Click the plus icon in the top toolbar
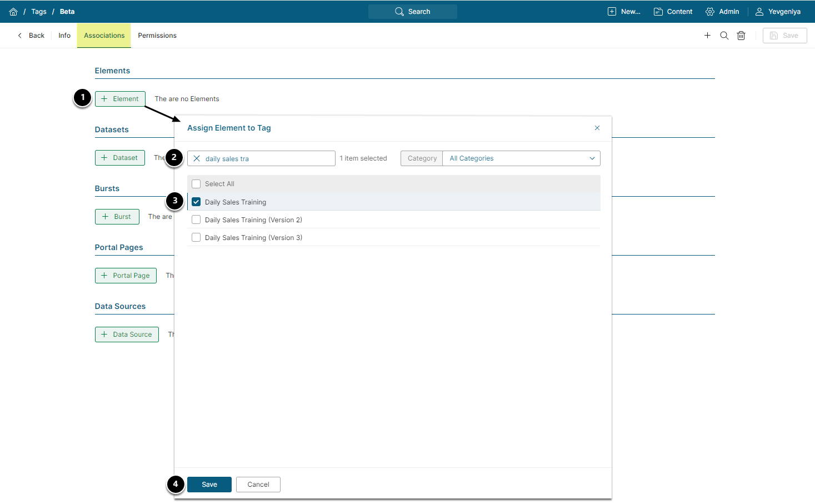The width and height of the screenshot is (815, 504). [707, 36]
